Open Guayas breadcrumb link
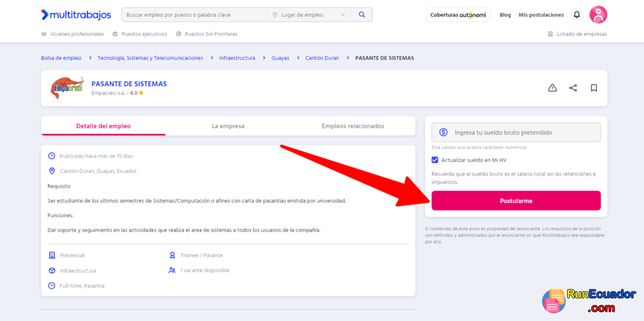The width and height of the screenshot is (644, 321). click(x=280, y=58)
